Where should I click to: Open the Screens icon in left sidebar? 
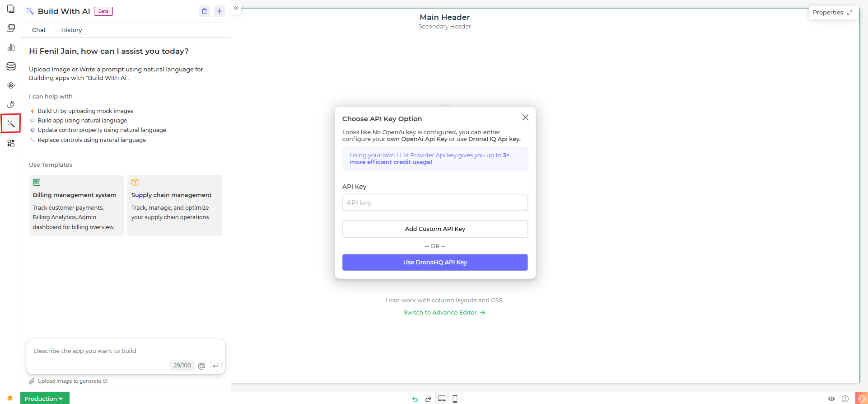click(x=11, y=9)
